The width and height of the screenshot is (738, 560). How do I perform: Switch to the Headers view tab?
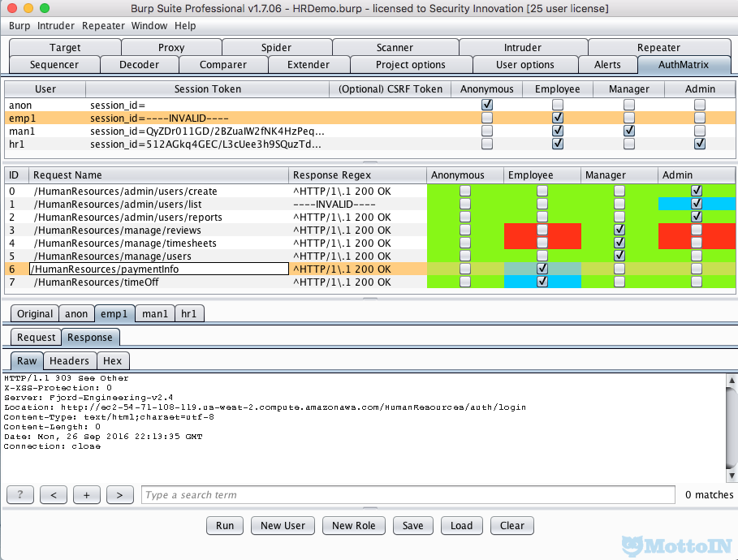tap(69, 361)
